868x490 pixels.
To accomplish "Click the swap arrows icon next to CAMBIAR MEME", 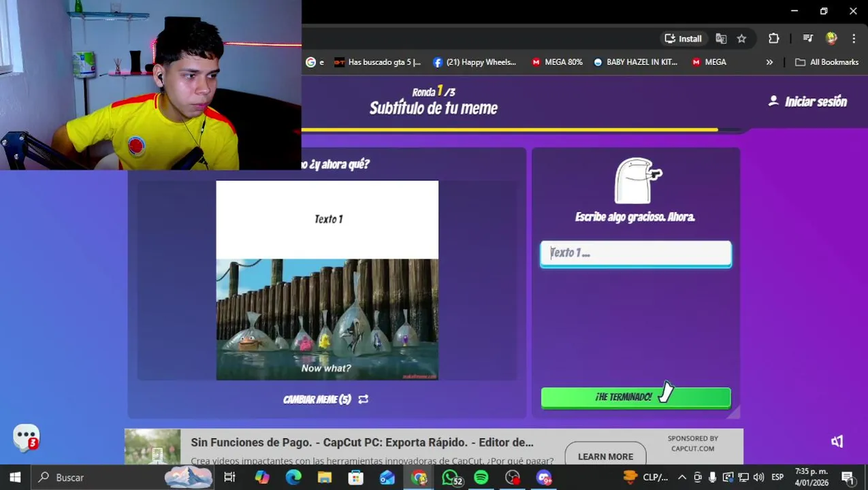I will click(363, 399).
